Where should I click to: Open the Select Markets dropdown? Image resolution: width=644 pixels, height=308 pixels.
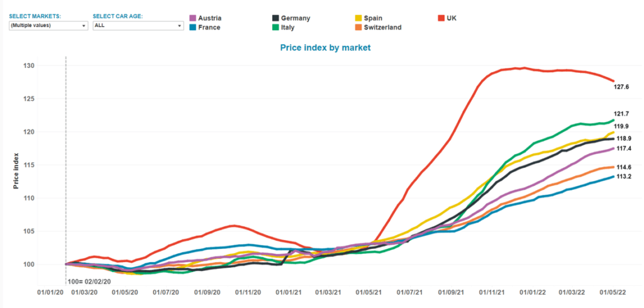point(48,26)
